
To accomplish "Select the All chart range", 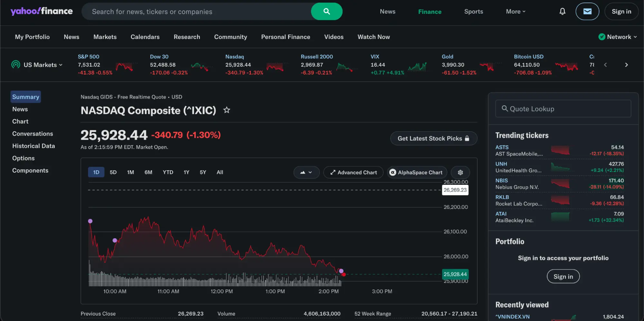I will coord(220,172).
